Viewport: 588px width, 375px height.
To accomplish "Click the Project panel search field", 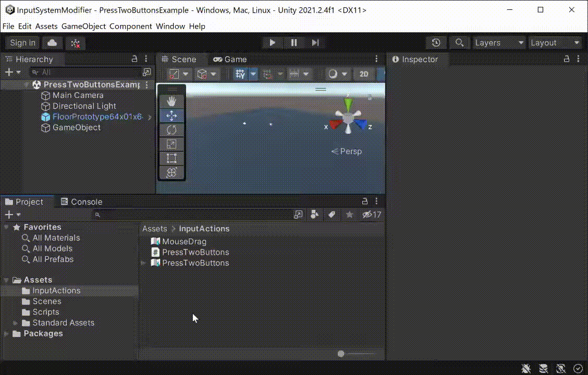I will point(193,215).
